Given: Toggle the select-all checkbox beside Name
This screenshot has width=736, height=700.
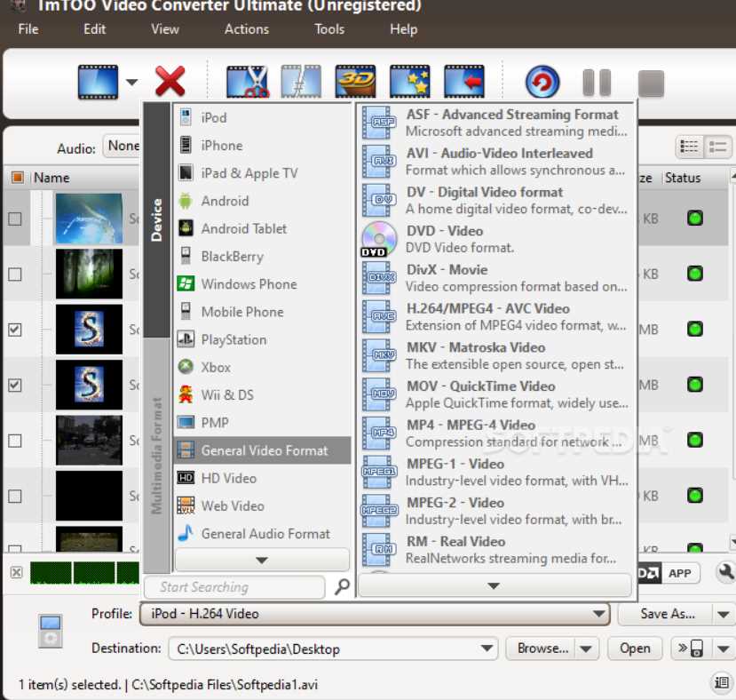Looking at the screenshot, I should [x=18, y=178].
